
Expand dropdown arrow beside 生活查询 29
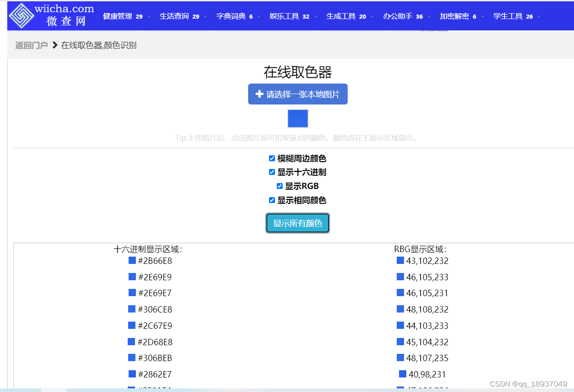205,17
